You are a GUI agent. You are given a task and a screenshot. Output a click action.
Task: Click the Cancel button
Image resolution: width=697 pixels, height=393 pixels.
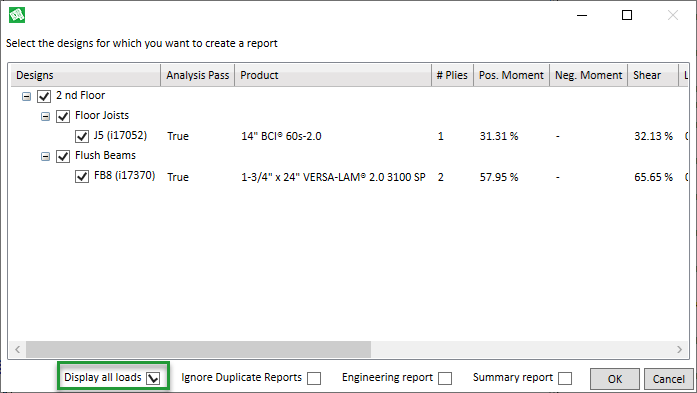pos(669,379)
